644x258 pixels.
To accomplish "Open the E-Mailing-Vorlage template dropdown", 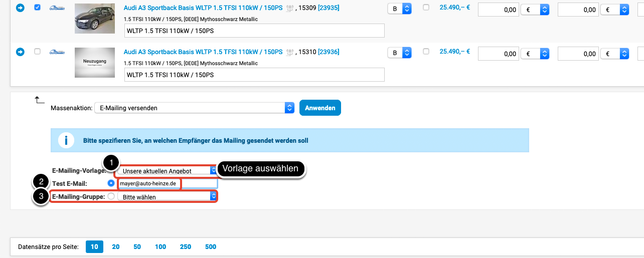I will pyautogui.click(x=168, y=171).
